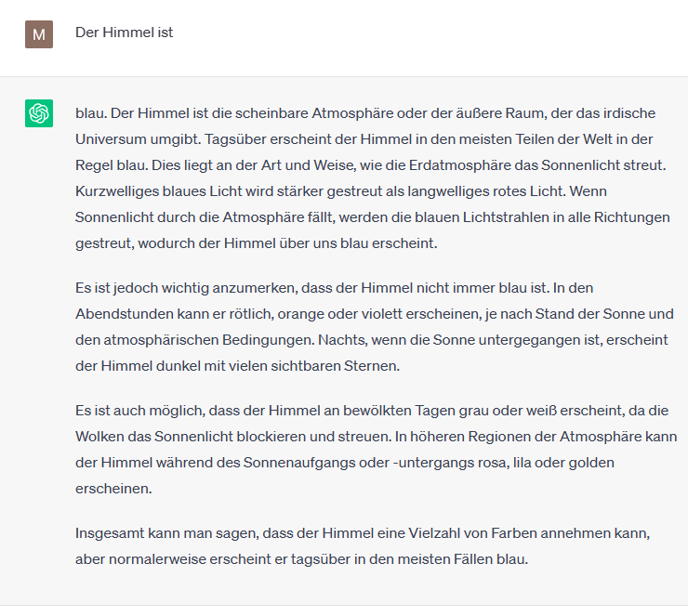Click the green ChatGPT logo icon
This screenshot has width=688, height=616.
click(x=39, y=113)
